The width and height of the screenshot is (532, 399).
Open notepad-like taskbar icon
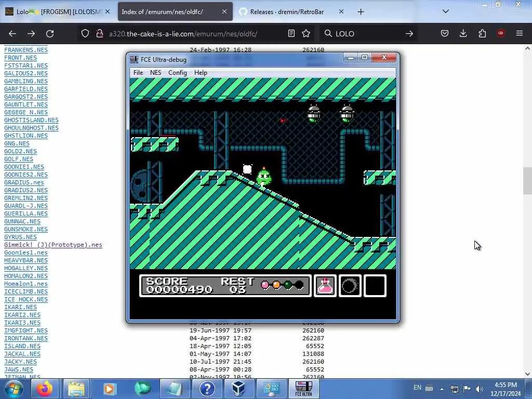[x=174, y=389]
